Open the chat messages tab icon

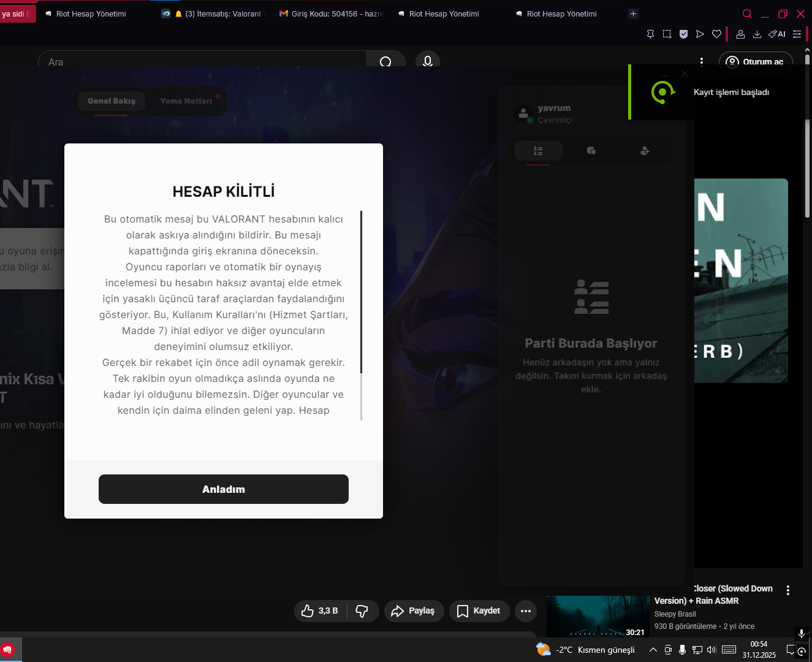point(591,151)
